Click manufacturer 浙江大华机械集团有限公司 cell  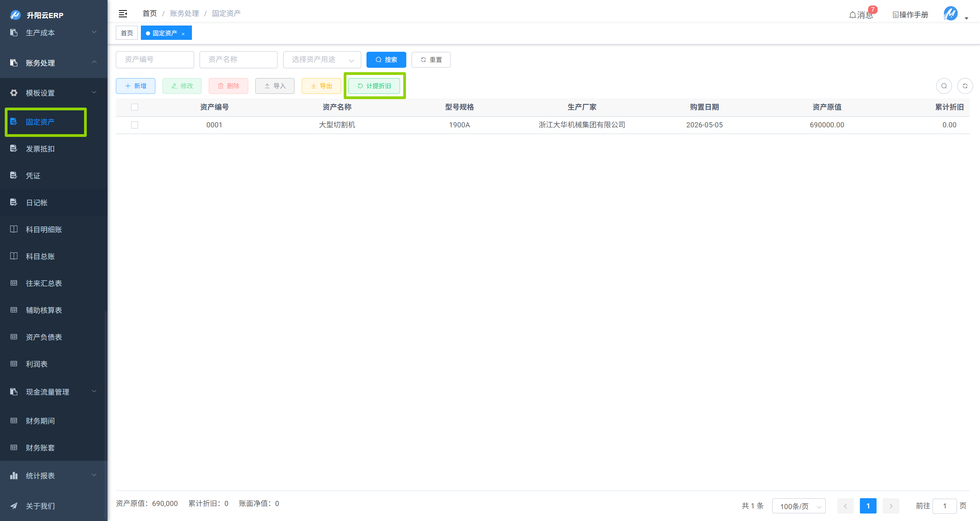click(x=582, y=125)
